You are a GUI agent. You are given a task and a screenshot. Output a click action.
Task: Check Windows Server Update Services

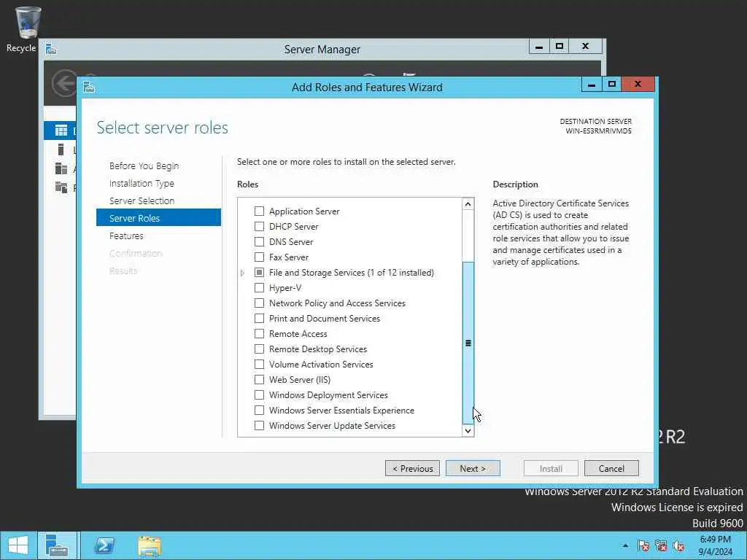click(259, 425)
